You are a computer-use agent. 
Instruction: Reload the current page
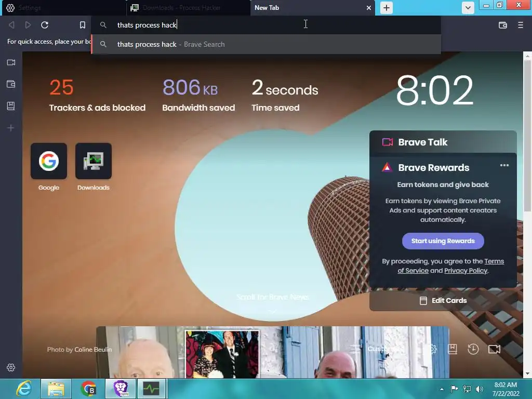tap(45, 25)
